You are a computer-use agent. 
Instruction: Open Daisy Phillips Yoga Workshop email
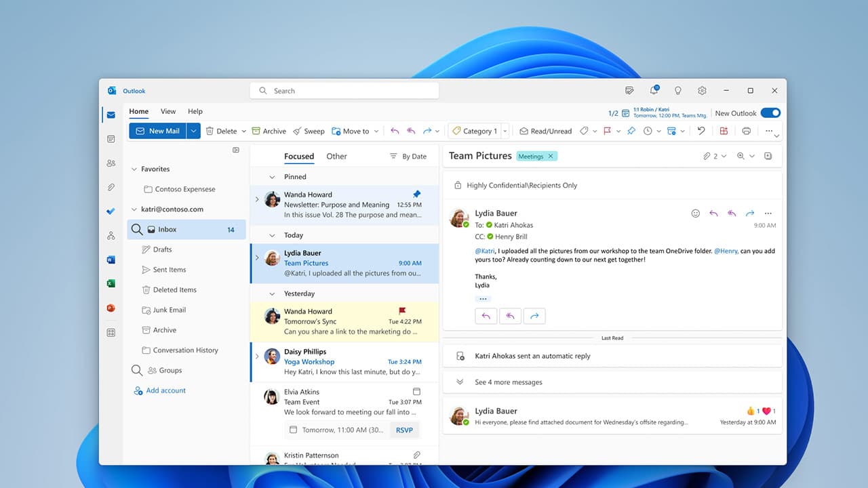(x=344, y=362)
